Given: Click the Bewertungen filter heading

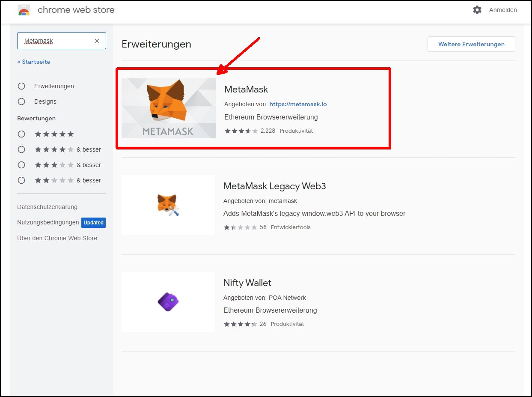Looking at the screenshot, I should pos(36,118).
